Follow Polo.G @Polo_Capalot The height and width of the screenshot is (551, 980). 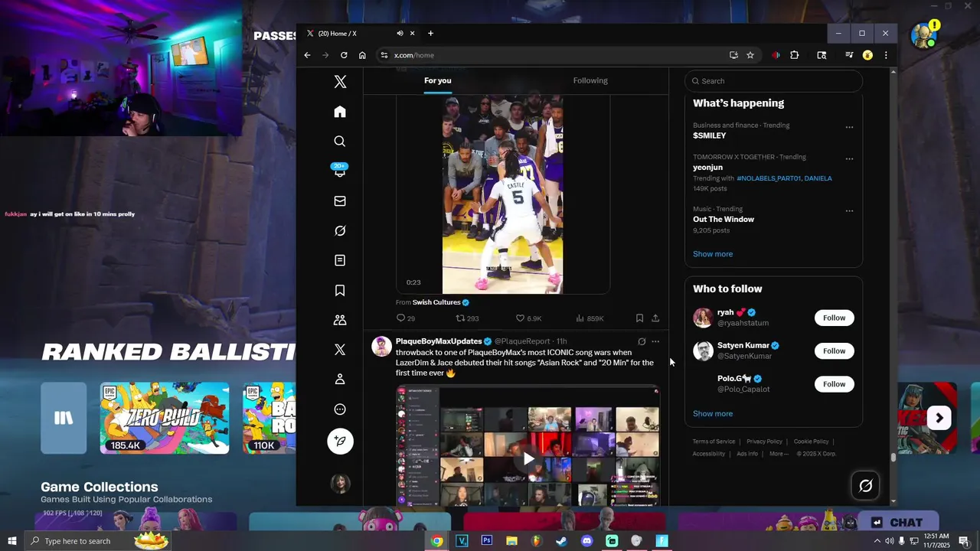tap(834, 384)
